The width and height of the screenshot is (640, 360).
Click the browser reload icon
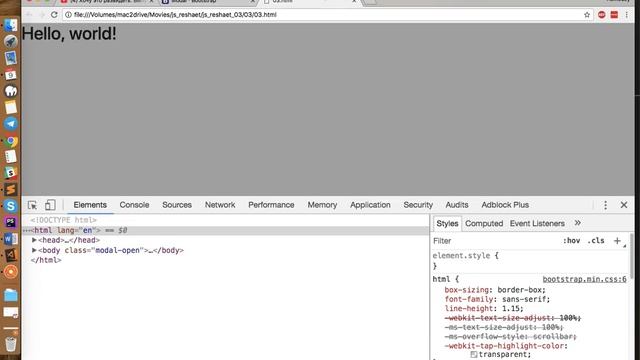54,15
